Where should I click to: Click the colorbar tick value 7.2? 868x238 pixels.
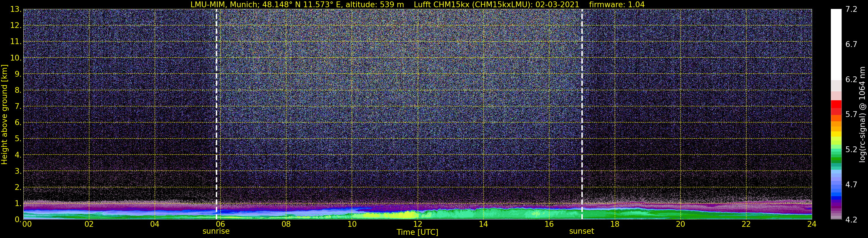click(851, 10)
